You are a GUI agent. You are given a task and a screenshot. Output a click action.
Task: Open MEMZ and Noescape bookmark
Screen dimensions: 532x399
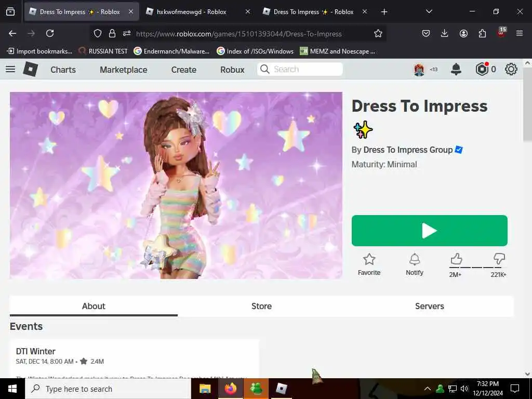click(338, 51)
